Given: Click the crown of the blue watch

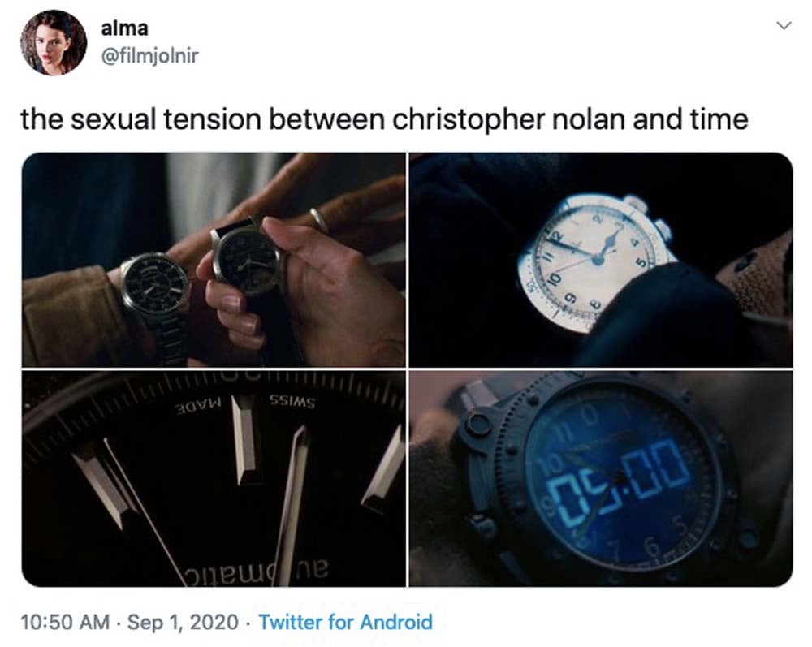Looking at the screenshot, I should click(477, 424).
